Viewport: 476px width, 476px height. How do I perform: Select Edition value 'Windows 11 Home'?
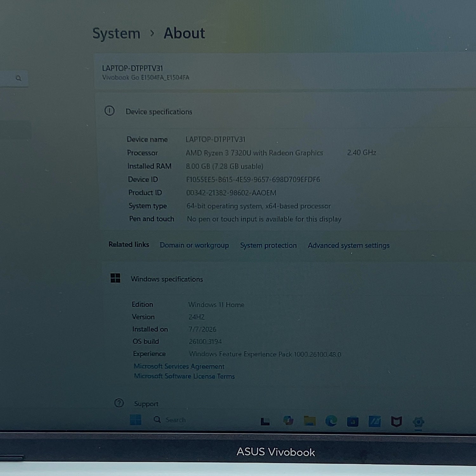[x=216, y=305]
